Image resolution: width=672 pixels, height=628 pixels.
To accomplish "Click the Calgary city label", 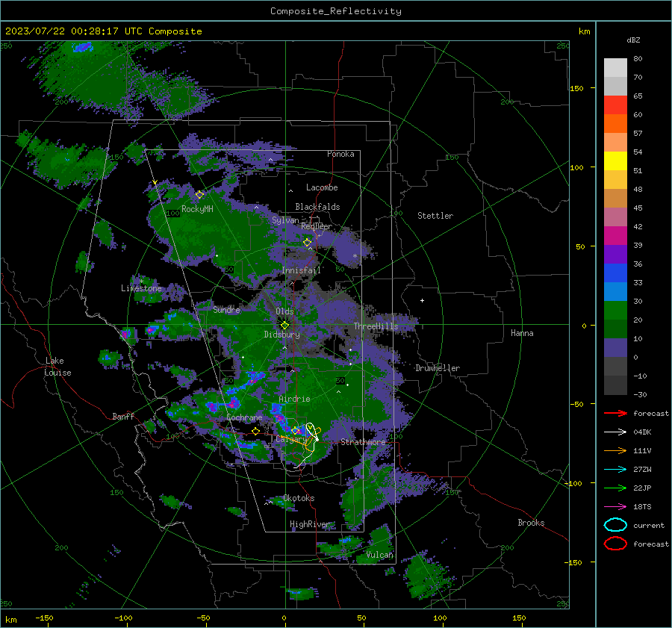I will pyautogui.click(x=290, y=439).
